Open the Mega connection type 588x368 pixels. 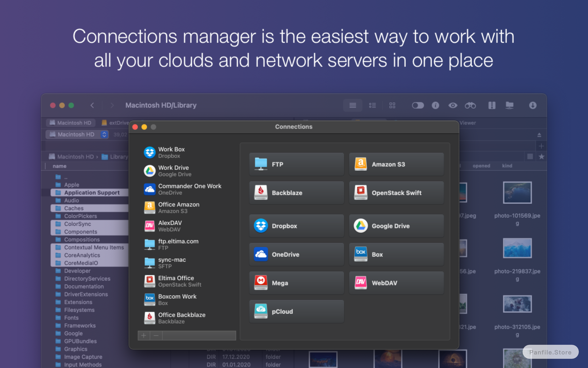[x=297, y=283]
